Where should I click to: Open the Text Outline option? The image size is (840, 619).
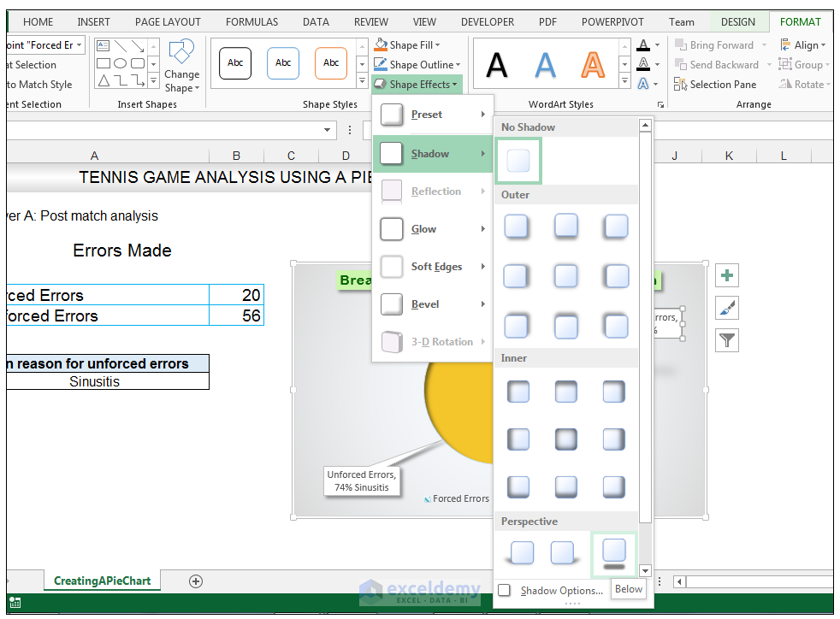tap(648, 65)
